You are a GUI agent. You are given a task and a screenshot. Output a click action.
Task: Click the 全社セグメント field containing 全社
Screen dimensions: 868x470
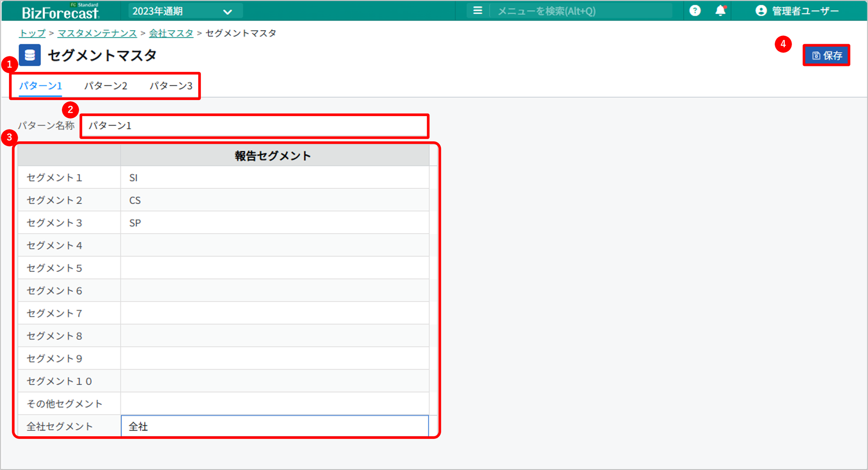point(275,426)
